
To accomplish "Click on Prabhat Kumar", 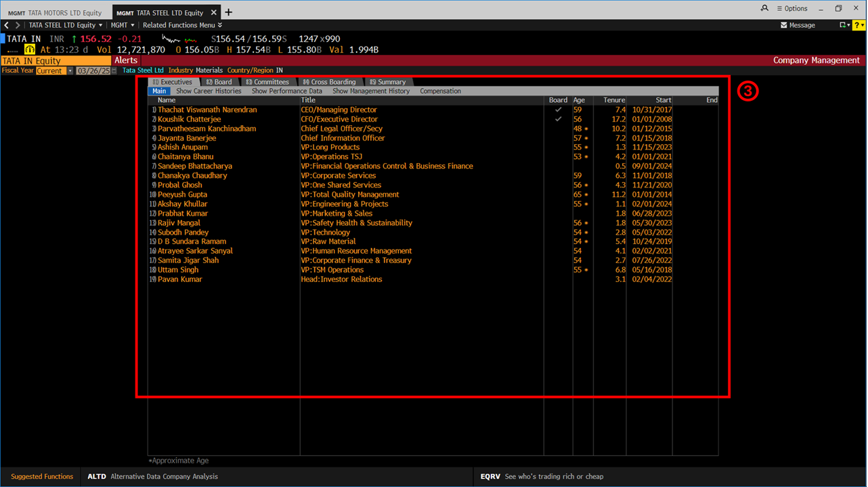I will (183, 214).
